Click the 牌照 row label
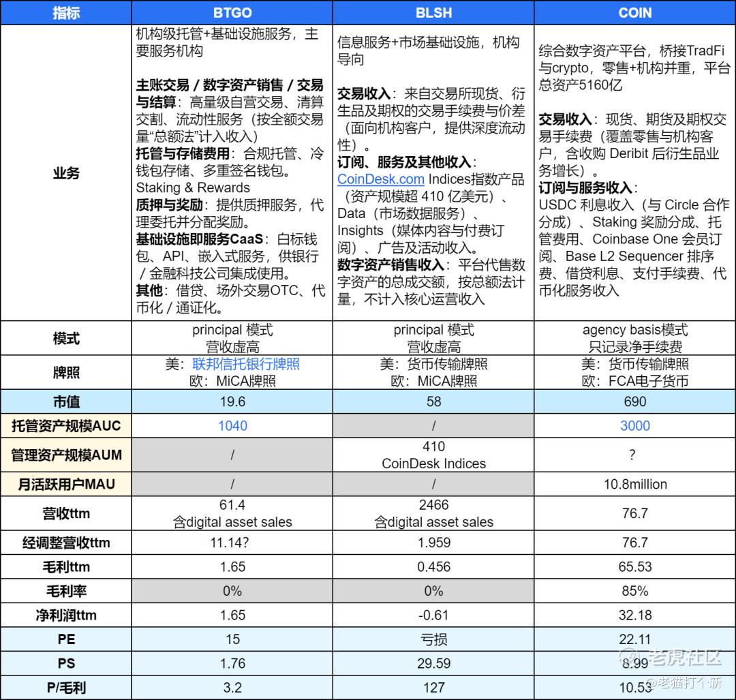Viewport: 736px width, 700px height. pos(66,372)
